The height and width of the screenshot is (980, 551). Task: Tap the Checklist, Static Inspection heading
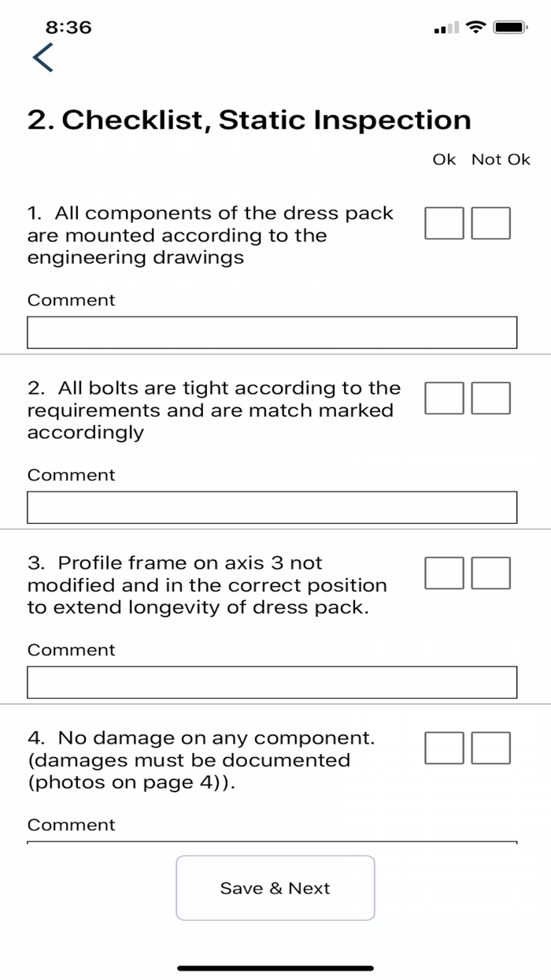(250, 121)
